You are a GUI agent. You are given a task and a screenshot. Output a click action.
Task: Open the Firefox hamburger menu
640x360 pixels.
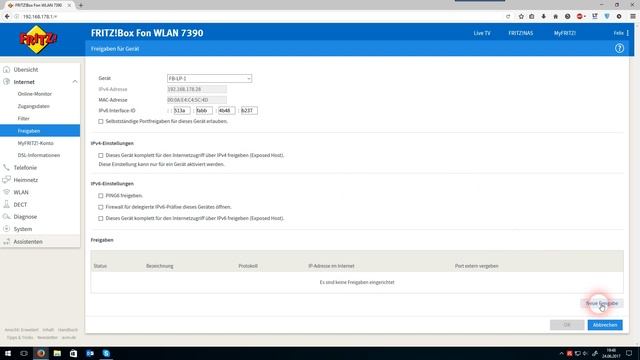[633, 16]
